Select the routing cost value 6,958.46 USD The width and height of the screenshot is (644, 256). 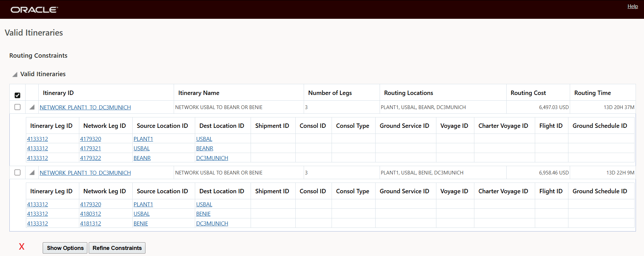(554, 173)
